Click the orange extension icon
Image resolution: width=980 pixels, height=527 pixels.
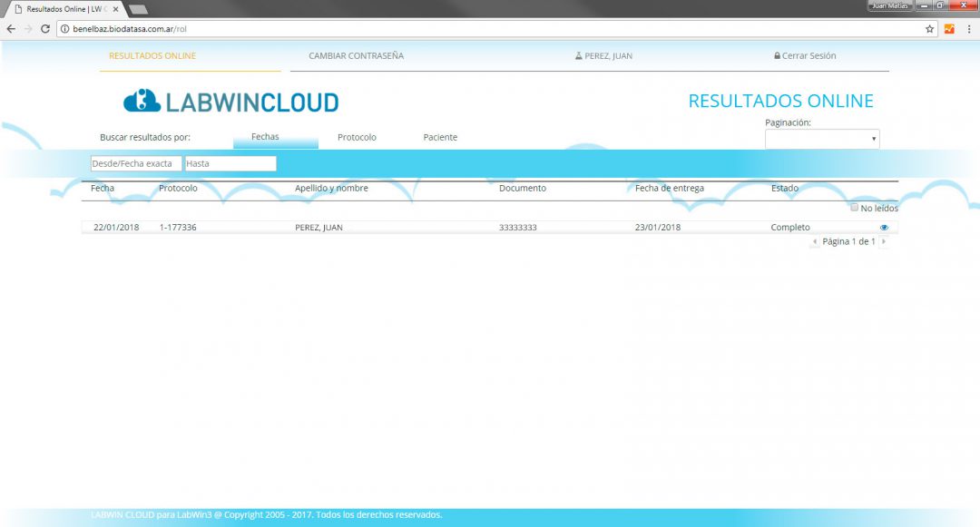coord(949,29)
